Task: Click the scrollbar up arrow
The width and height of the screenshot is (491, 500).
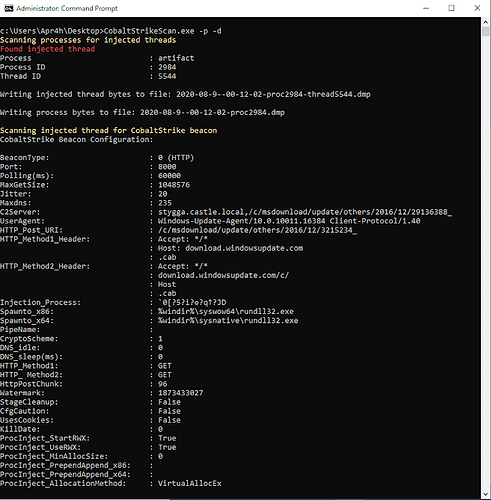Action: tap(485, 22)
